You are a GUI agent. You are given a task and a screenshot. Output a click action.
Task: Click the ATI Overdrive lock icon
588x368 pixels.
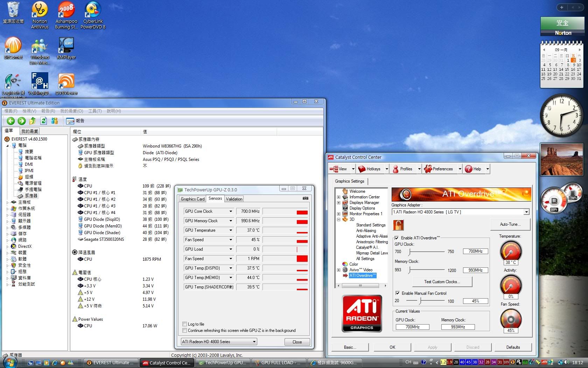click(x=398, y=225)
